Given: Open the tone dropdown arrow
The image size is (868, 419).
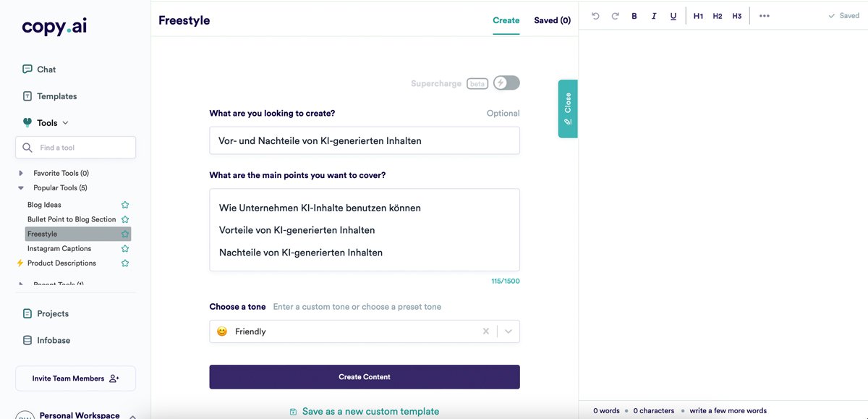Looking at the screenshot, I should (509, 331).
